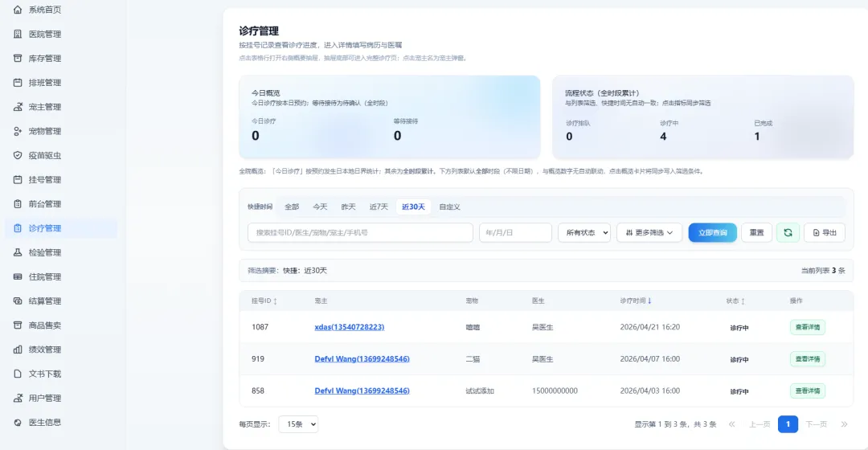This screenshot has height=450, width=868.
Task: Click the 上一页 previous page button
Action: pyautogui.click(x=759, y=424)
